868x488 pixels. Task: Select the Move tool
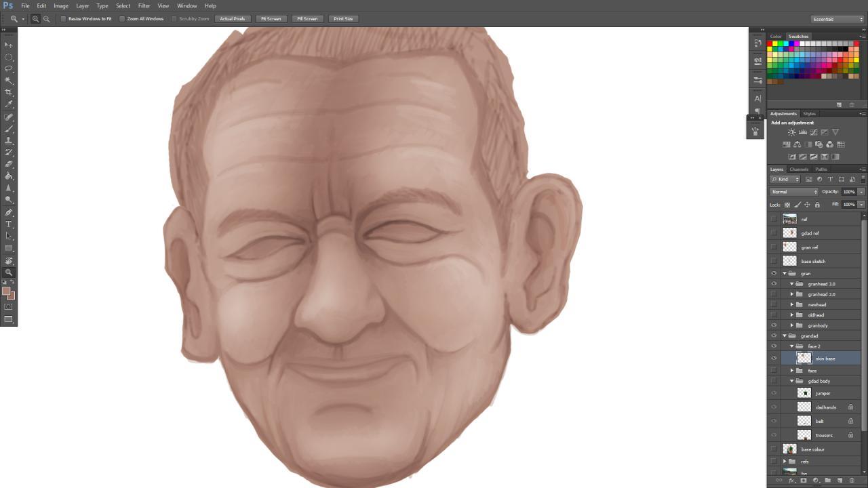[x=9, y=45]
